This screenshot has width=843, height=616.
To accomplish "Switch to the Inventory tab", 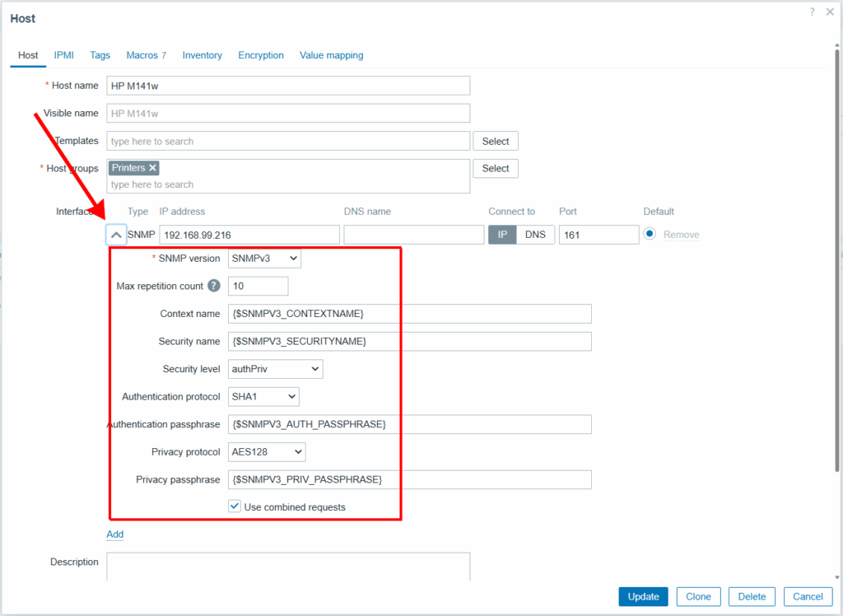I will click(203, 55).
